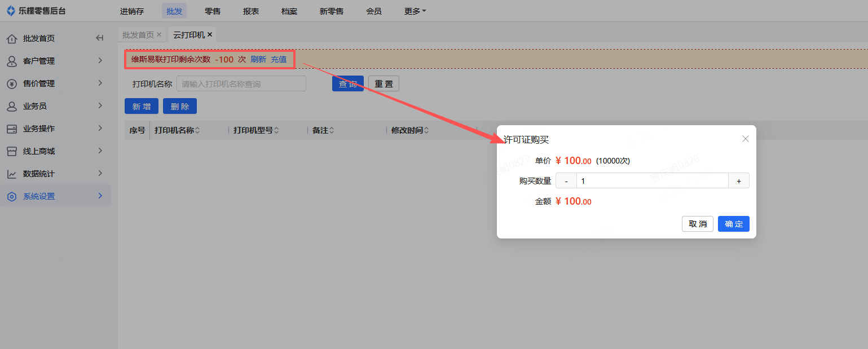Sort by 修改时间 column arrows
Image resolution: width=868 pixels, height=349 pixels.
pyautogui.click(x=426, y=130)
